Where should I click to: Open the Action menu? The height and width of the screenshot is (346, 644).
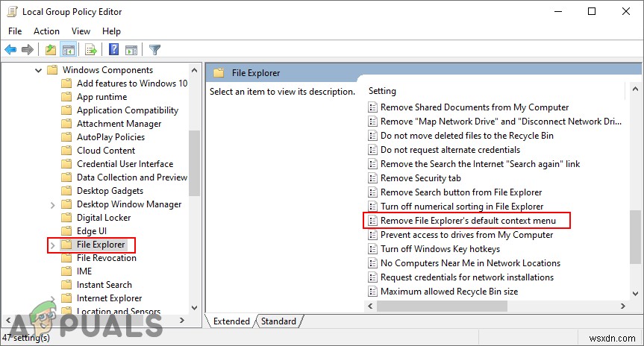tap(46, 31)
